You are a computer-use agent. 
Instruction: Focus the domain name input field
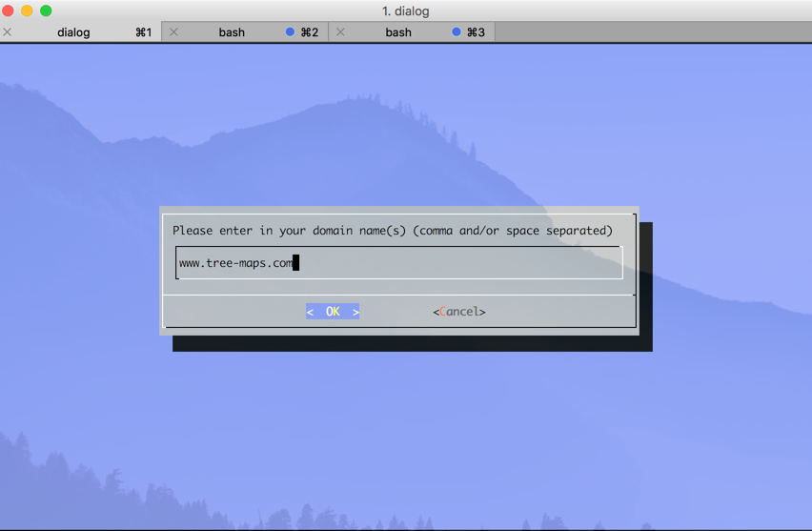(398, 263)
